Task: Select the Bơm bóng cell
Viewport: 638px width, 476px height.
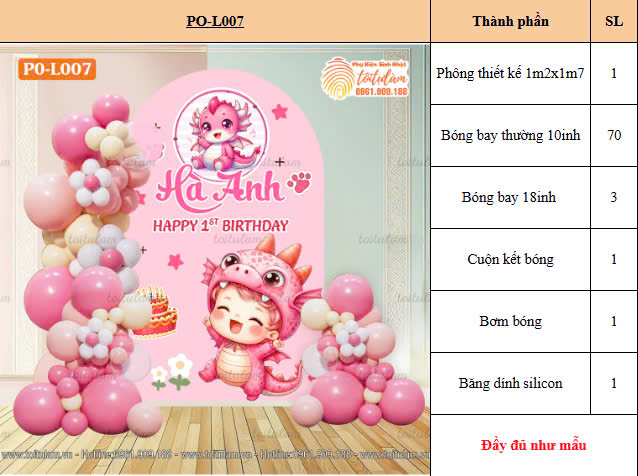Action: (510, 321)
